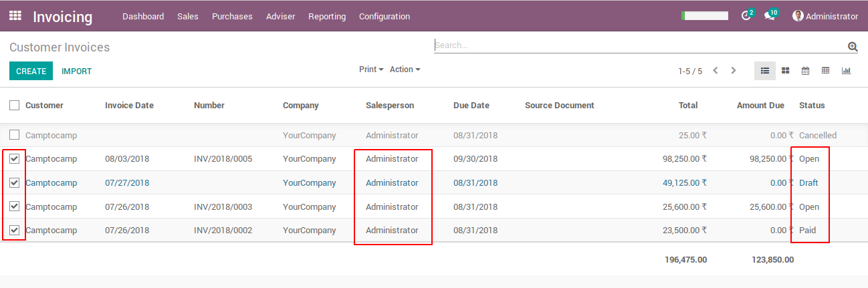The height and width of the screenshot is (288, 868).
Task: Switch to pivot table view
Action: [x=826, y=71]
